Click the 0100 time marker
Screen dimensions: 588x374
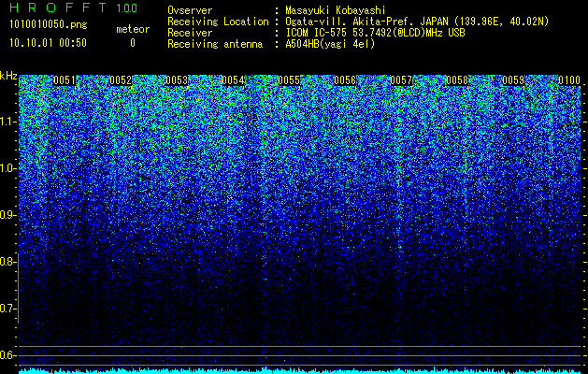coord(569,80)
